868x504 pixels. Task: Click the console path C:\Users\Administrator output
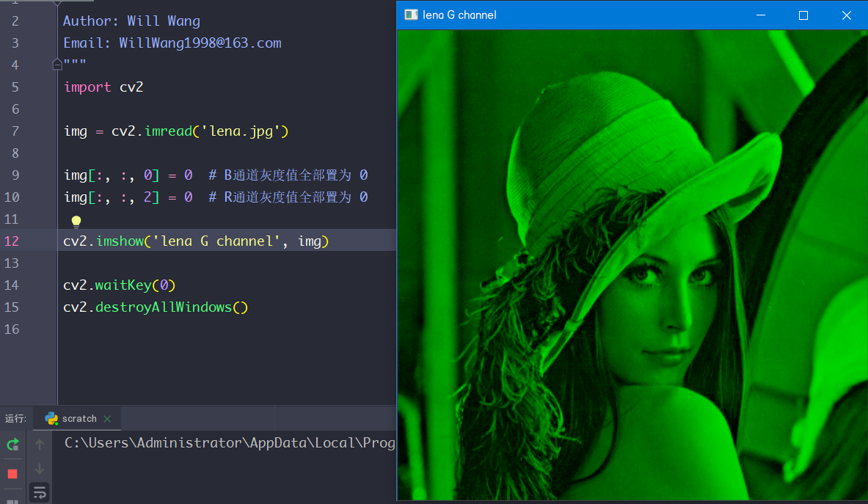(230, 442)
